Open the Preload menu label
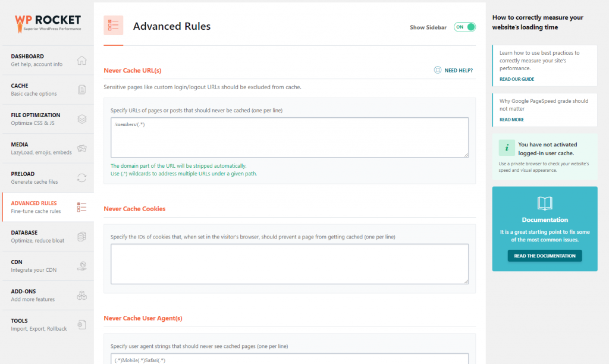Image resolution: width=609 pixels, height=364 pixels. click(x=23, y=174)
